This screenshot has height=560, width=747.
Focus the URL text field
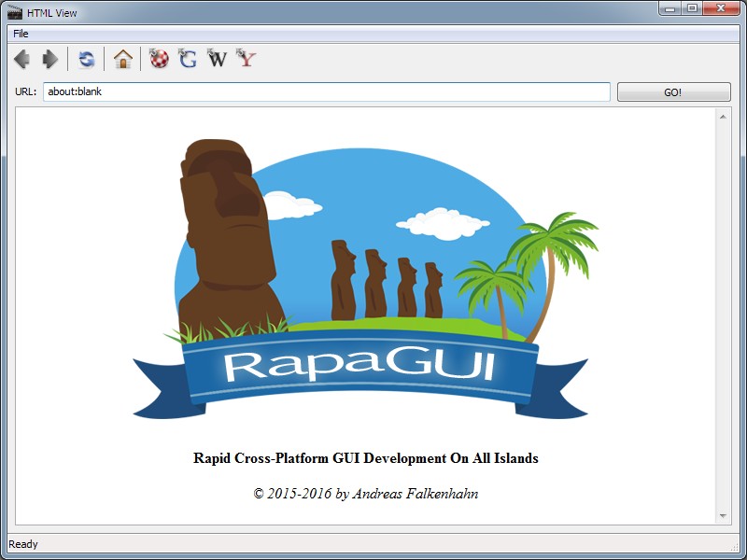pyautogui.click(x=326, y=92)
